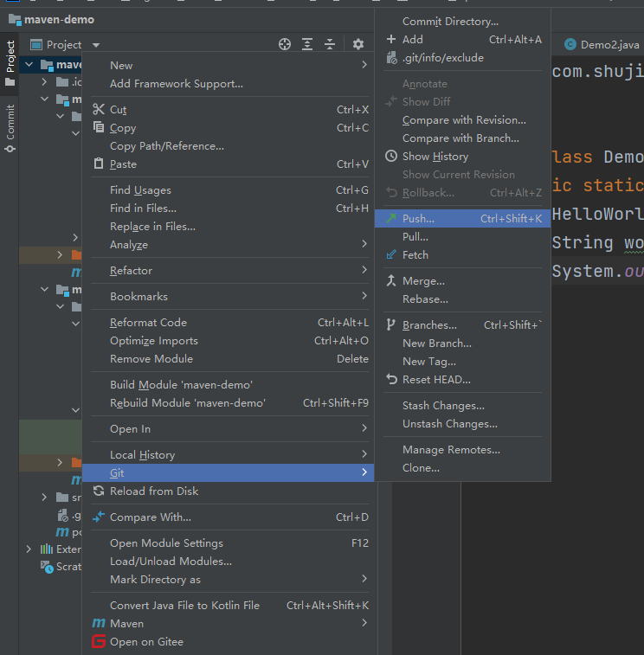The height and width of the screenshot is (655, 644).
Task: Click the Project tool window side tab
Action: pyautogui.click(x=10, y=62)
